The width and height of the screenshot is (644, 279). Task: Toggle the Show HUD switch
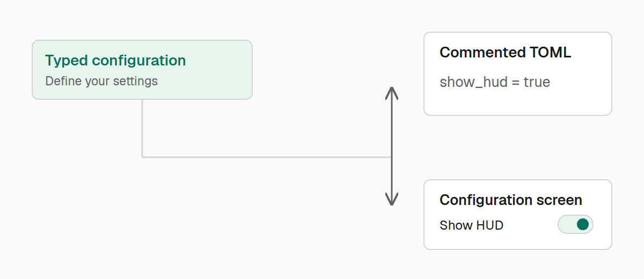pyautogui.click(x=575, y=224)
